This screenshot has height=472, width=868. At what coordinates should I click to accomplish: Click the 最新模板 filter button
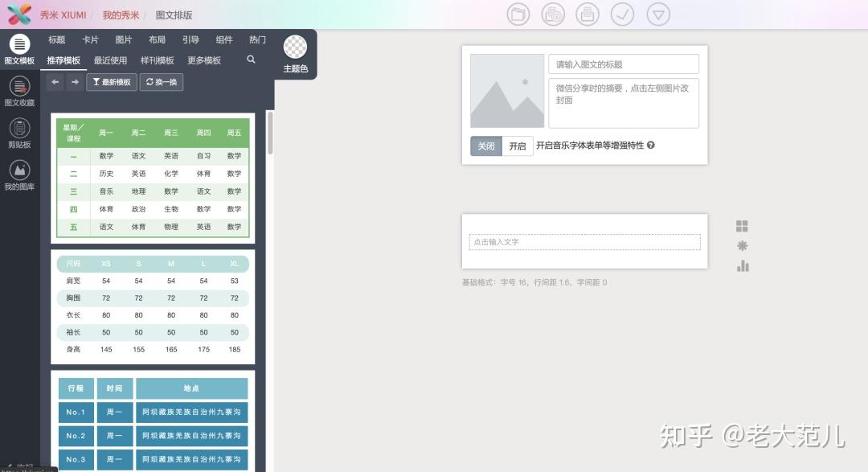111,81
